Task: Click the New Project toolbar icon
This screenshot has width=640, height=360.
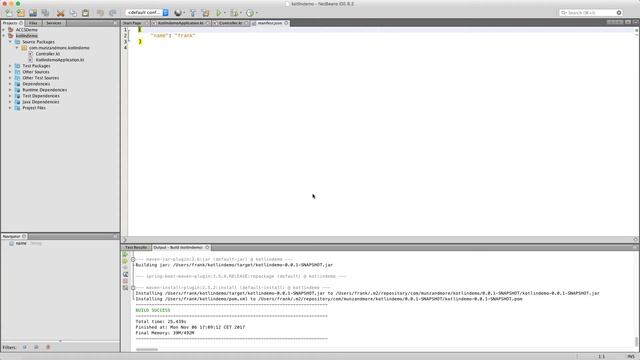Action: [x=20, y=13]
